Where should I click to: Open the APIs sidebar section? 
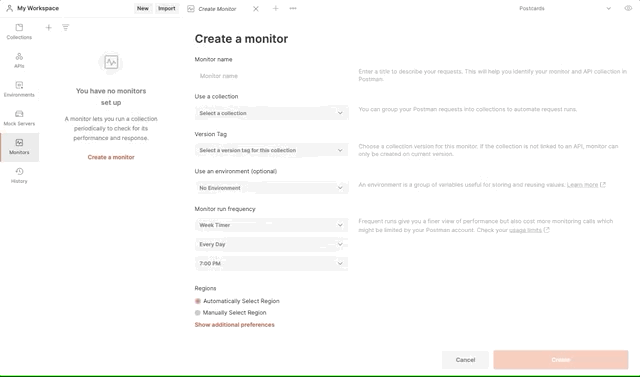coord(19,60)
